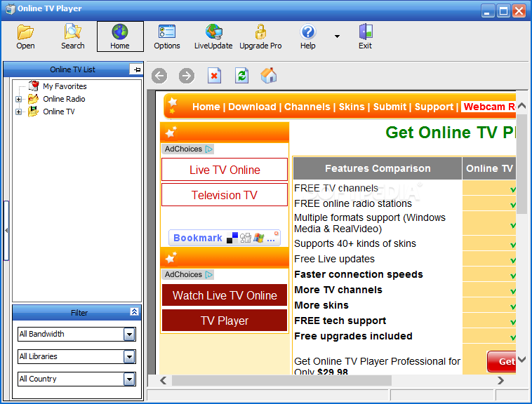
Task: Click the Features Comparison table header
Action: [378, 168]
